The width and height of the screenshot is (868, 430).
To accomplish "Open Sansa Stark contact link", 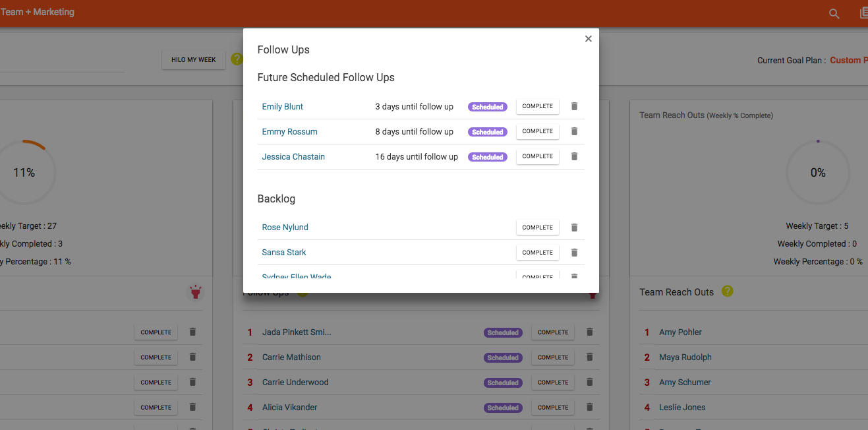I will tap(284, 253).
